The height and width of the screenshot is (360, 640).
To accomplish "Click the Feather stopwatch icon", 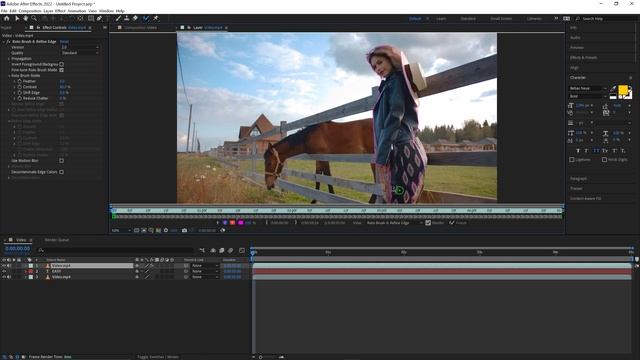I will tap(20, 81).
